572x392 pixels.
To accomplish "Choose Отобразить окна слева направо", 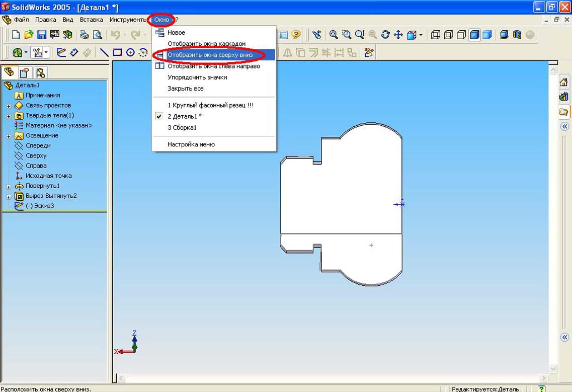I will [214, 66].
